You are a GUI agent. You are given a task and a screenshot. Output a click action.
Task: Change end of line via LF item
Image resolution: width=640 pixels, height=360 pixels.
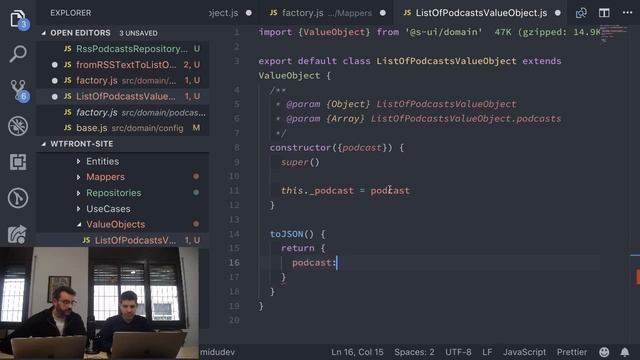pos(487,352)
